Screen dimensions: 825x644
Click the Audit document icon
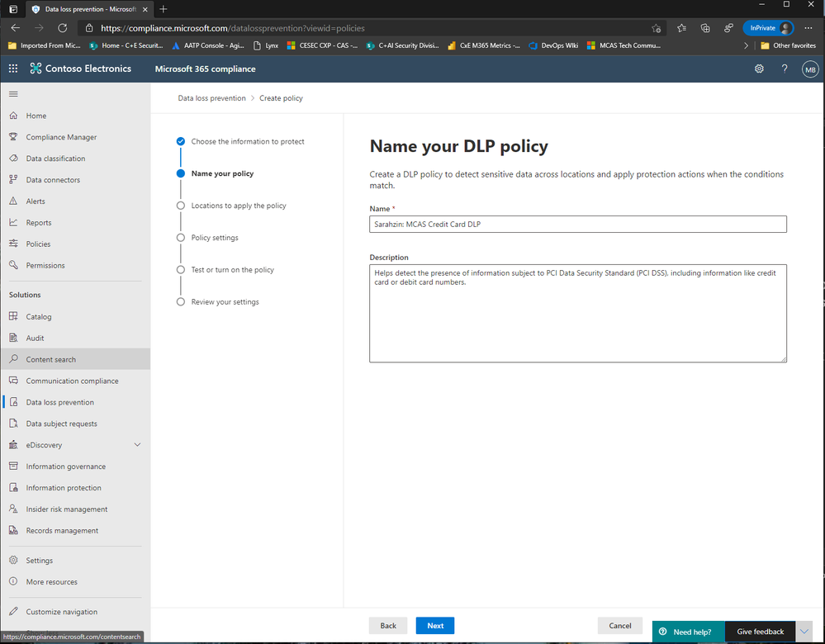[14, 338]
